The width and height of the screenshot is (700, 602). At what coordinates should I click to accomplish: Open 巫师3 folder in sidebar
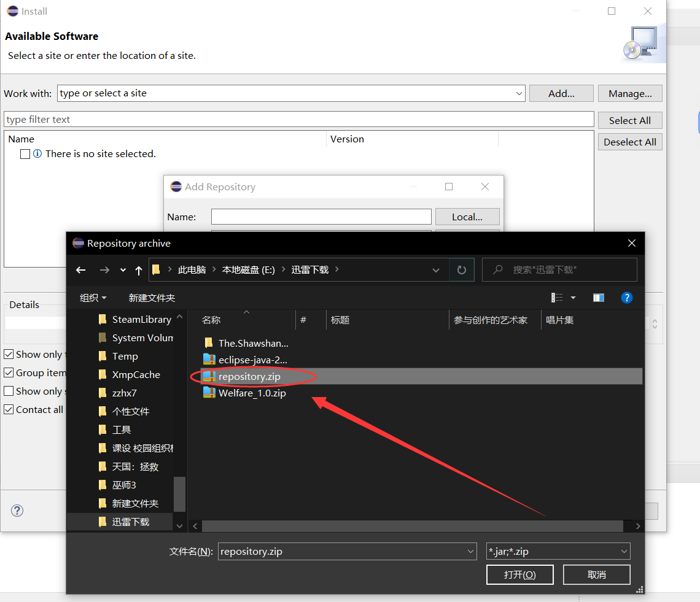tap(117, 485)
